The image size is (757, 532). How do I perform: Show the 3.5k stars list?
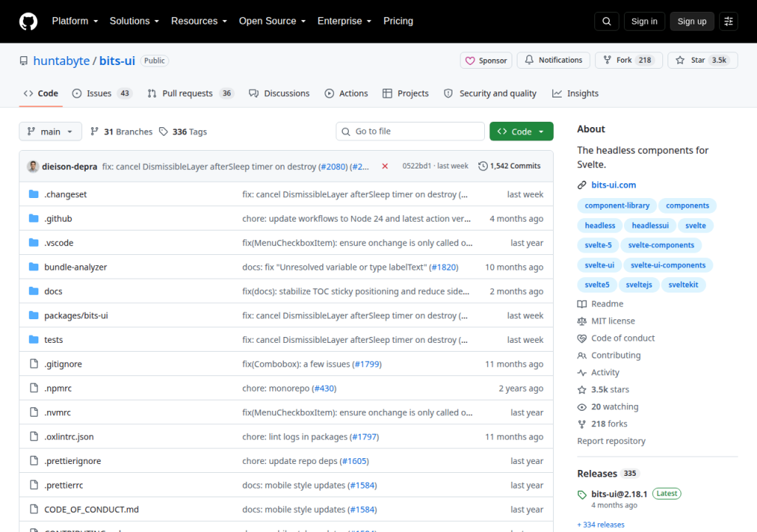click(x=603, y=389)
